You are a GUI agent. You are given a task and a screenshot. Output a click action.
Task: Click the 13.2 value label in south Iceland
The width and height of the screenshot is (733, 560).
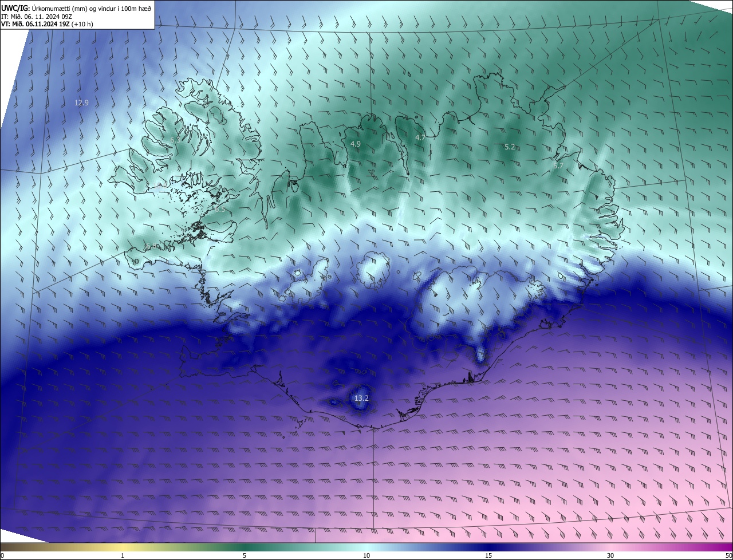click(x=361, y=398)
